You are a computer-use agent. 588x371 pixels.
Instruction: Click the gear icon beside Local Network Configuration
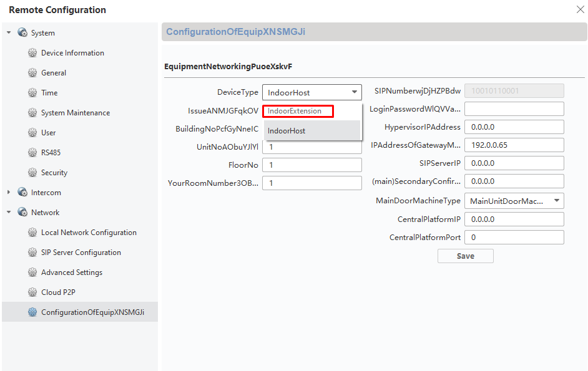click(32, 233)
